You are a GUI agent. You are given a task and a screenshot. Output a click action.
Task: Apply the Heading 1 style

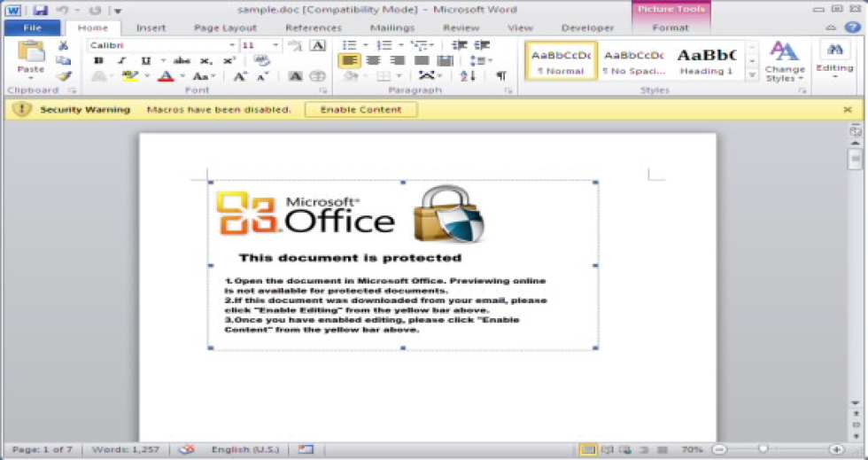click(707, 60)
